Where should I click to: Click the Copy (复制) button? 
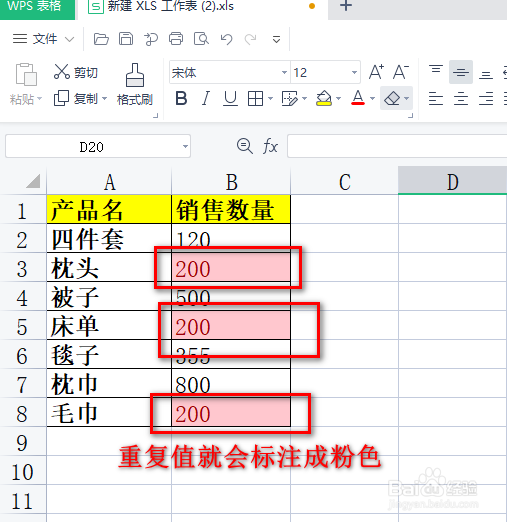76,99
